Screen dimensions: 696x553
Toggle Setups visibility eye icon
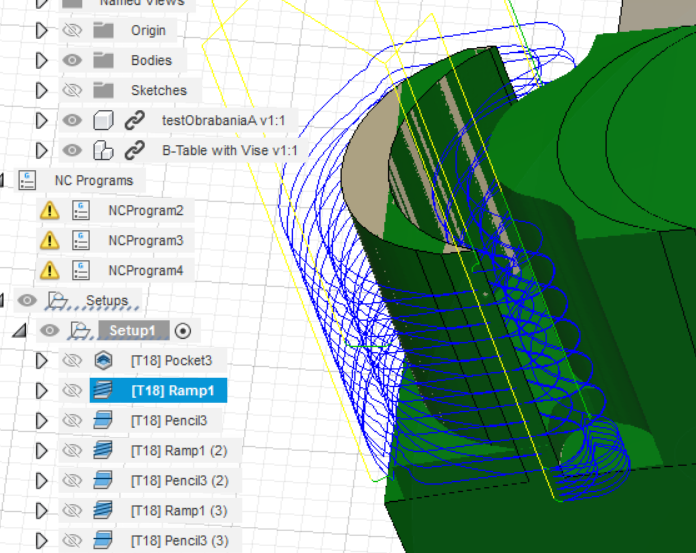tap(27, 300)
